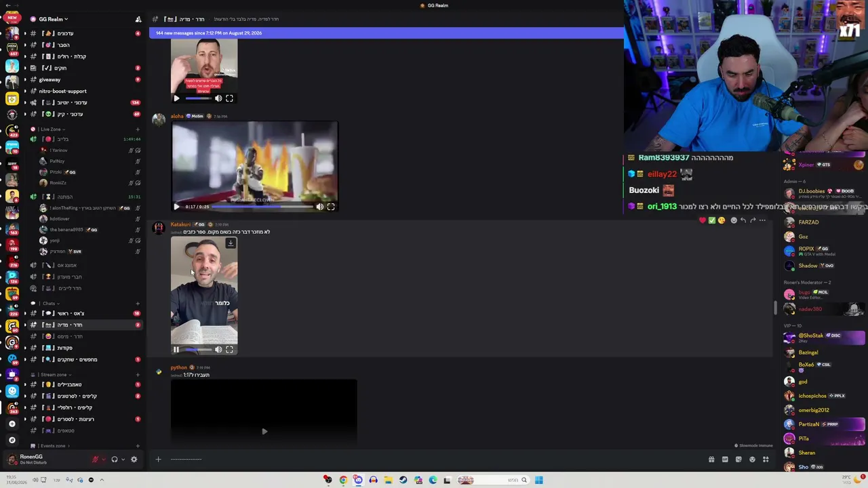Open Google Chrome from the taskbar
The width and height of the screenshot is (868, 488).
click(x=343, y=480)
